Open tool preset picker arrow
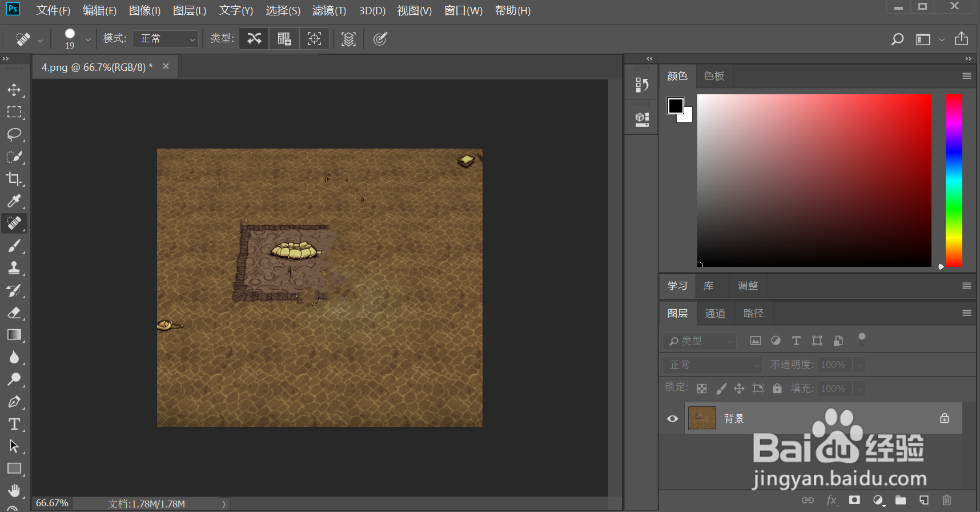This screenshot has width=980, height=512. pyautogui.click(x=40, y=40)
